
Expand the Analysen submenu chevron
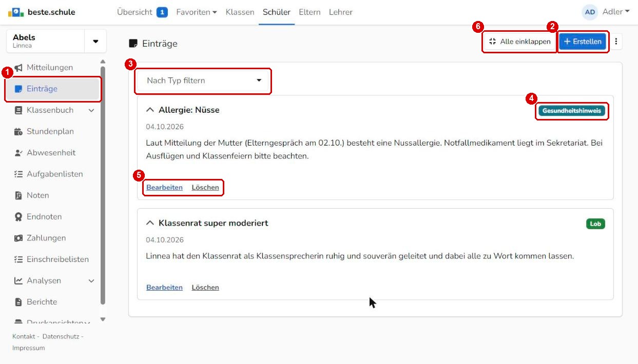91,281
